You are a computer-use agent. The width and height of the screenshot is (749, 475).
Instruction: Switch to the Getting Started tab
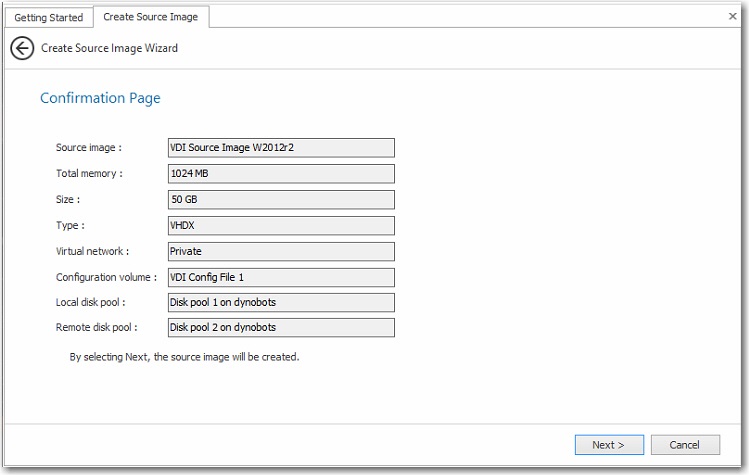pyautogui.click(x=48, y=17)
